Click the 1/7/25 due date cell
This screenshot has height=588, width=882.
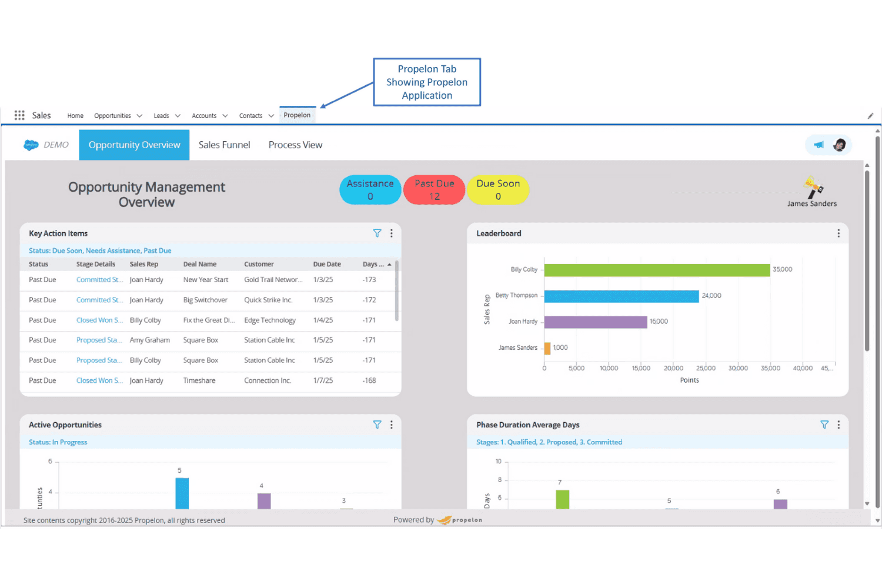[x=323, y=381]
